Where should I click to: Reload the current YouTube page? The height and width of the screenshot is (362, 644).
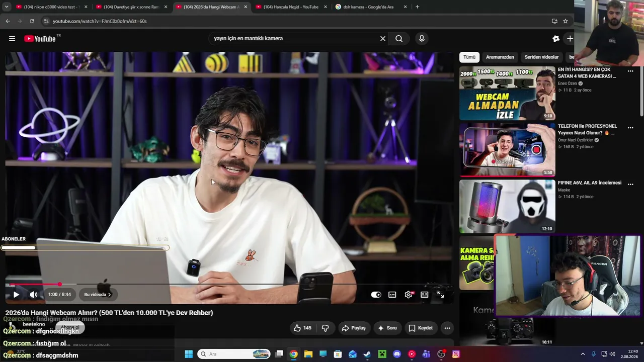(x=32, y=21)
